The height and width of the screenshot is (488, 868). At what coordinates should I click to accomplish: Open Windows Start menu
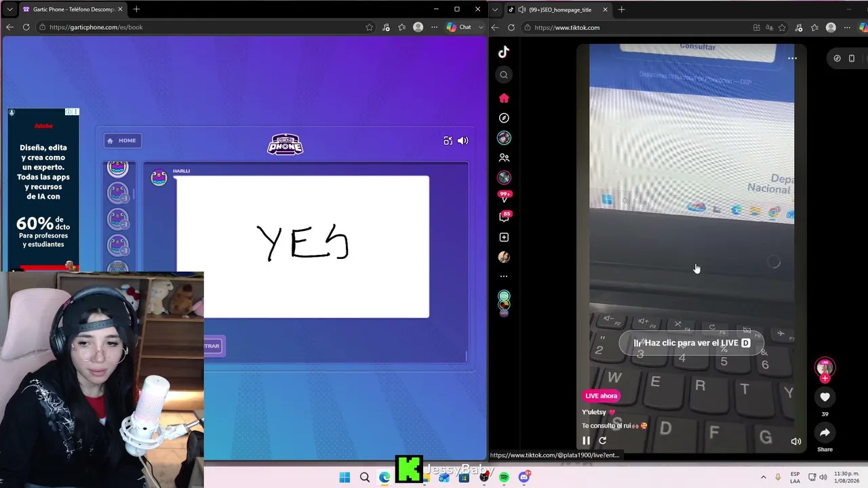344,478
